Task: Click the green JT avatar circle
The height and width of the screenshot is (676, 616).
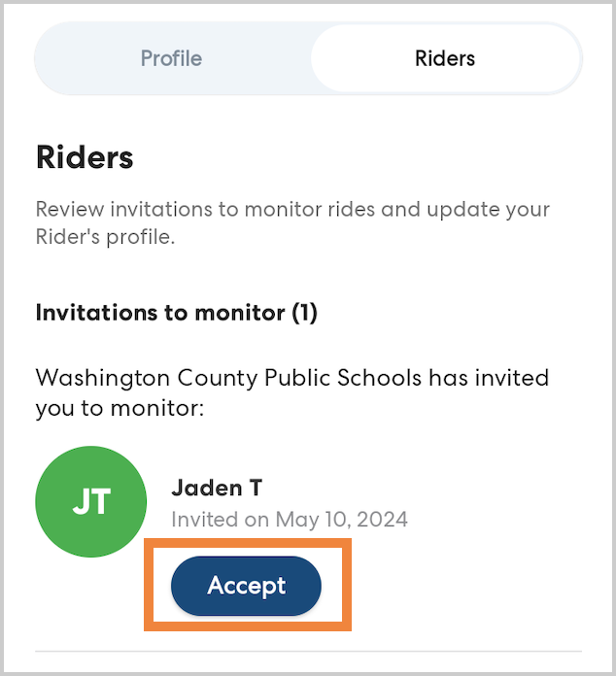Action: coord(91,502)
